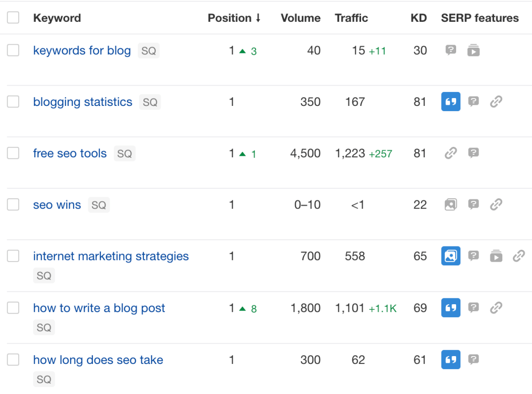
Task: Click the People Also Ask icon for "keywords for blog"
Action: (450, 50)
